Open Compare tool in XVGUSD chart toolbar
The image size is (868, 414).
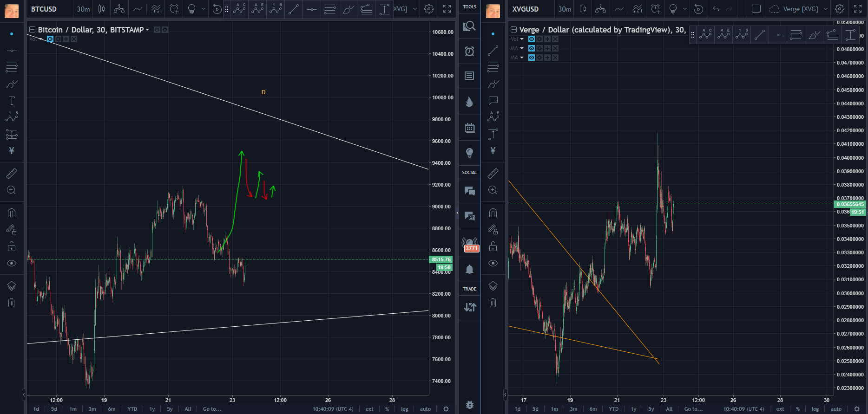point(600,9)
